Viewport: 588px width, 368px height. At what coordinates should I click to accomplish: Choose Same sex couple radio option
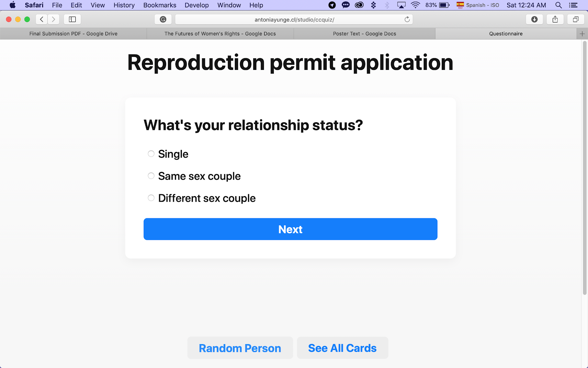coord(151,176)
